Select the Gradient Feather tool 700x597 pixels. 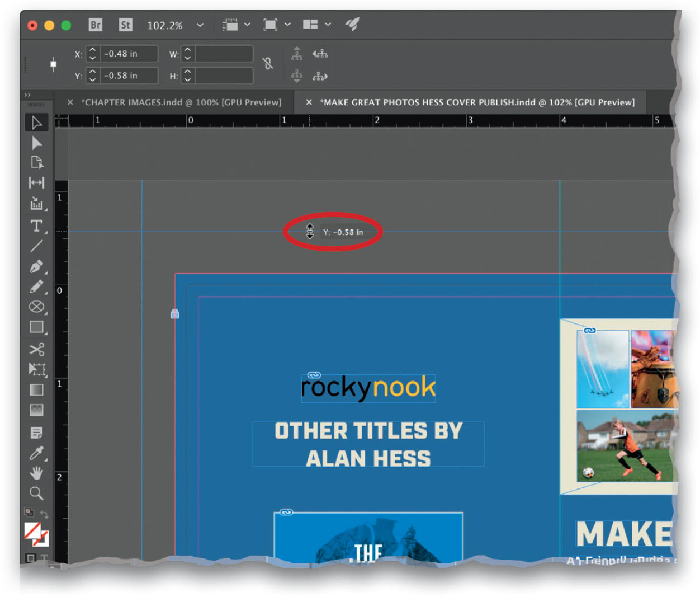[x=36, y=410]
